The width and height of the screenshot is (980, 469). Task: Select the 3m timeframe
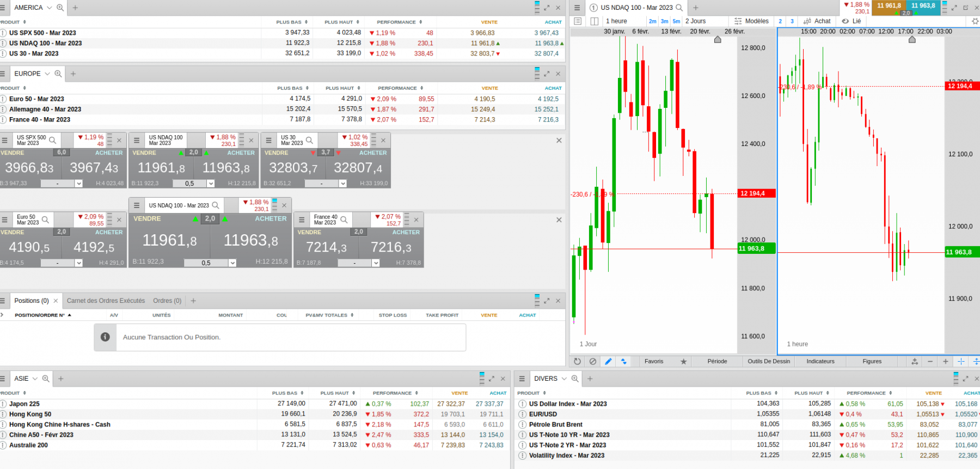coord(665,21)
